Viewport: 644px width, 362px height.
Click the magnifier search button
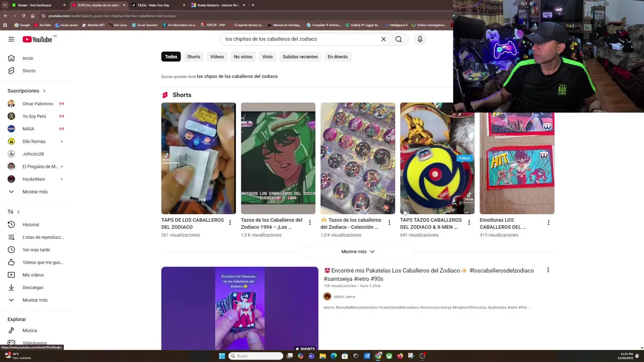[398, 39]
